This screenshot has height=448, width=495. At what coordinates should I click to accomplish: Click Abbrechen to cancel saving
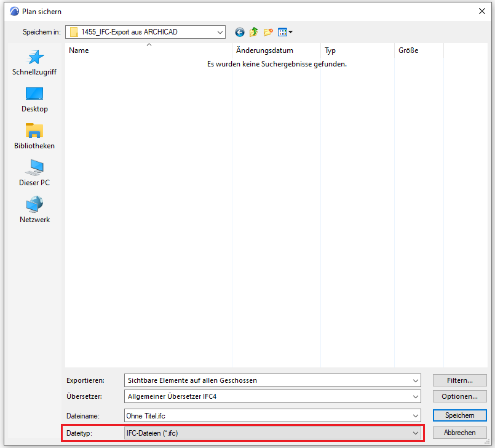pos(459,433)
